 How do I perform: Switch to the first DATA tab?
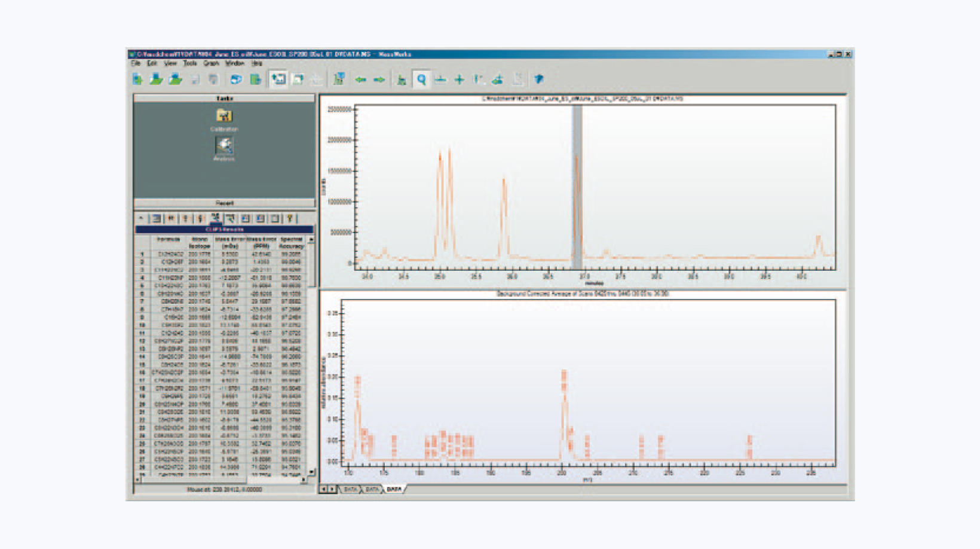(350, 489)
